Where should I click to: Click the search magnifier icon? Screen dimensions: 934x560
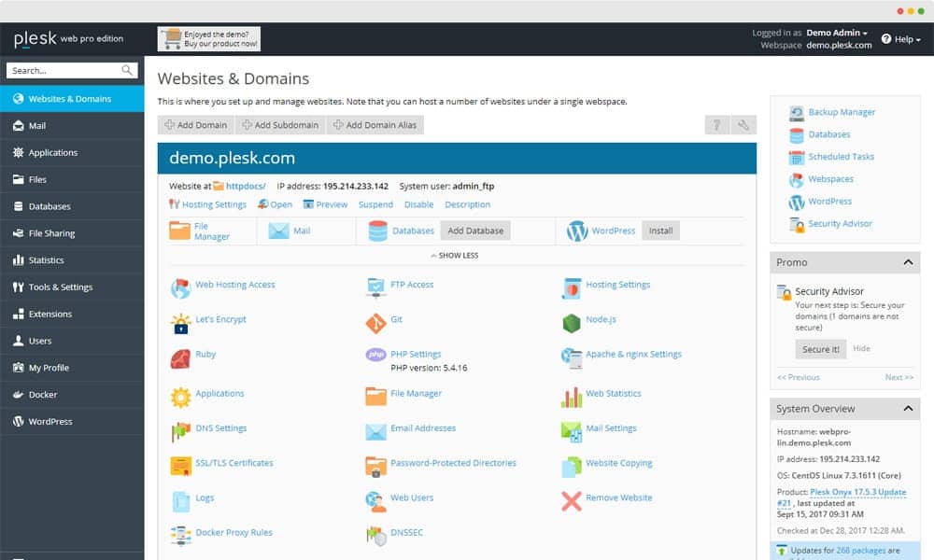click(127, 71)
